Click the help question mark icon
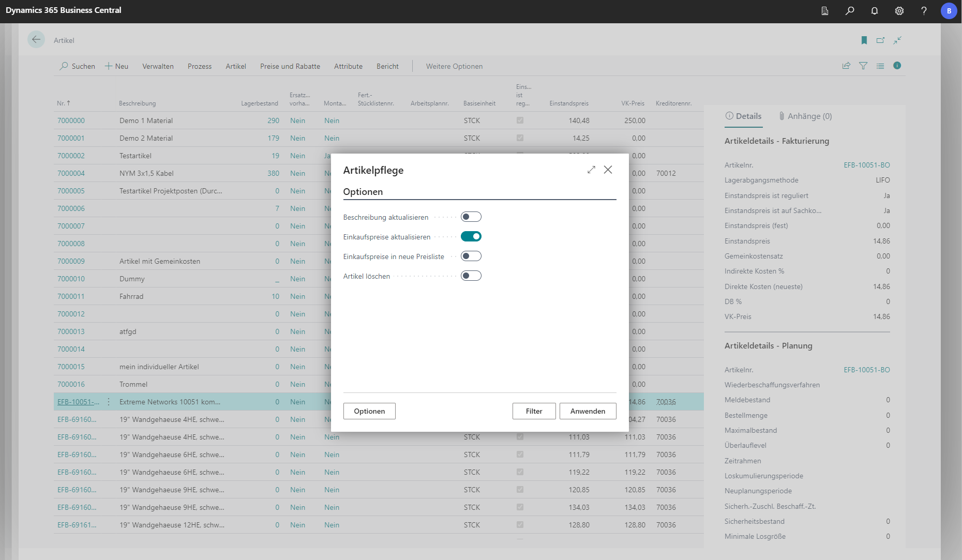This screenshot has width=962, height=560. tap(924, 11)
